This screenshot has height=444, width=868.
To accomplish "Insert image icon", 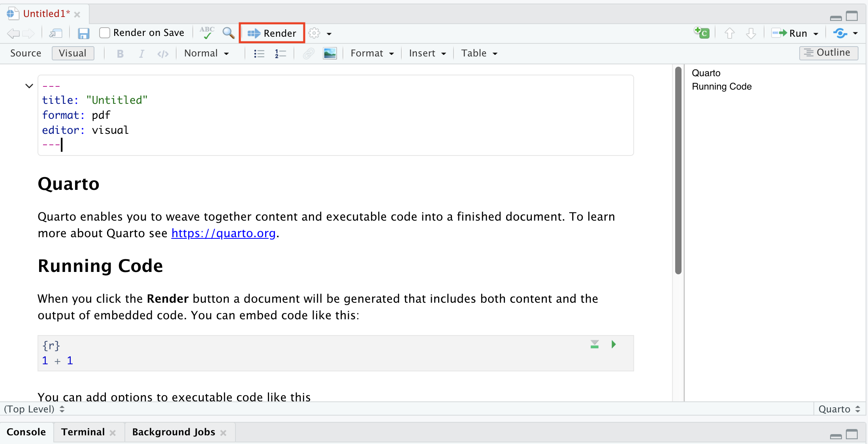I will (x=330, y=53).
